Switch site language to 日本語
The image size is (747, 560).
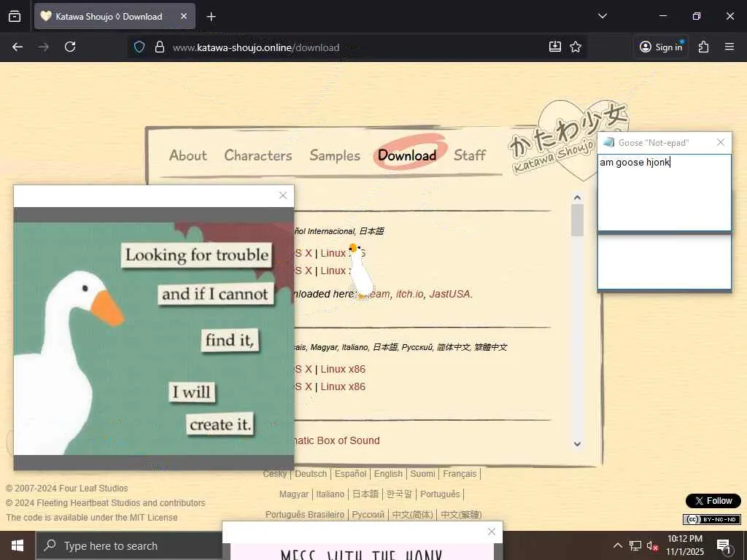[x=365, y=494]
